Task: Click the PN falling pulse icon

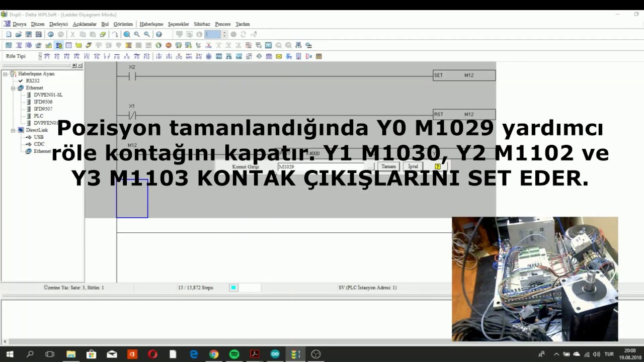Action: (169, 56)
